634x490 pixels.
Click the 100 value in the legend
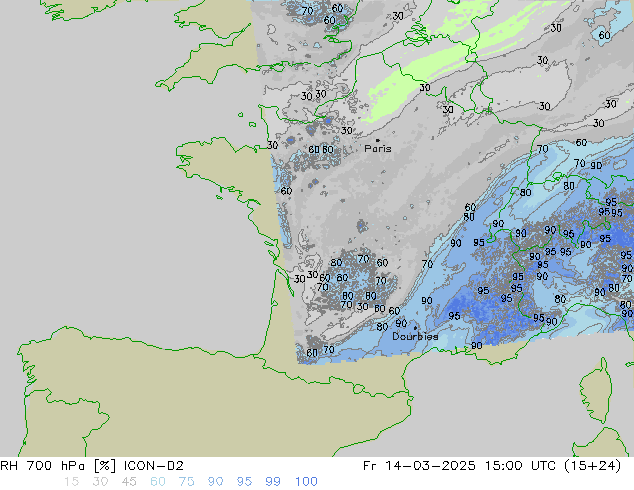pos(306,482)
